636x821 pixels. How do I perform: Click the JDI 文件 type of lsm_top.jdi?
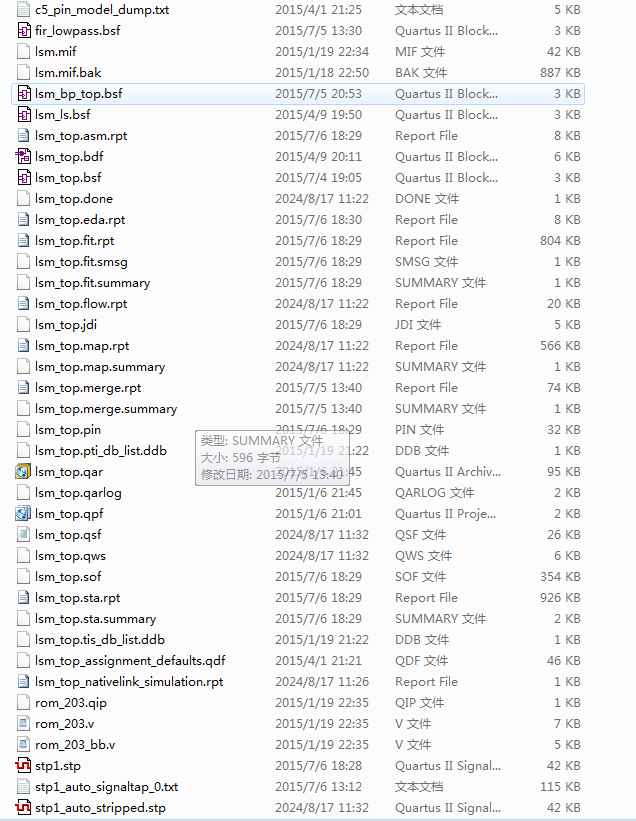[418, 325]
